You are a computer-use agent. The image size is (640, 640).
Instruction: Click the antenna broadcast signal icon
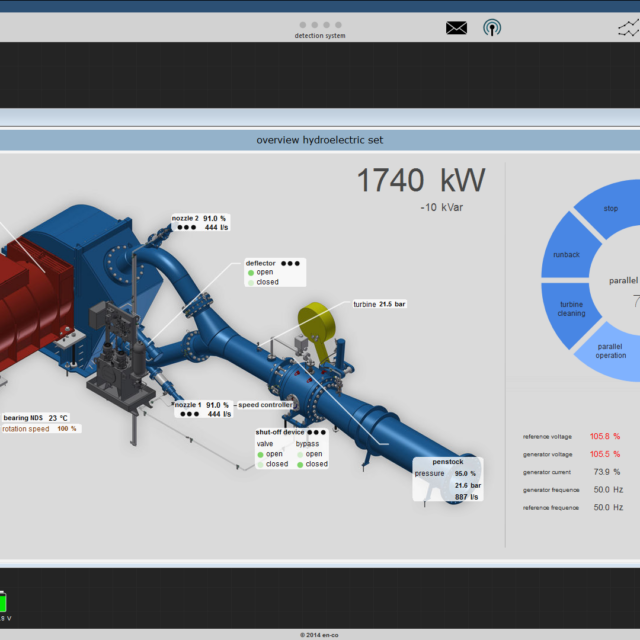tap(492, 27)
